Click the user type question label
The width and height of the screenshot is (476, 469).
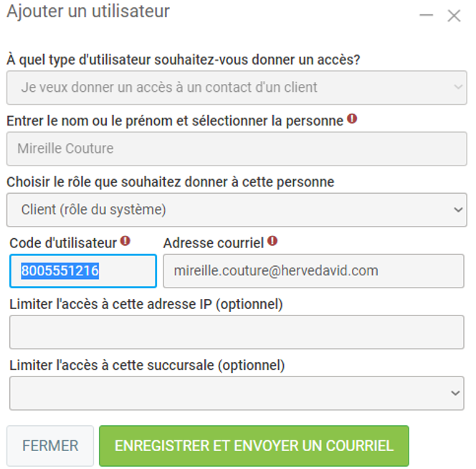coord(184,59)
